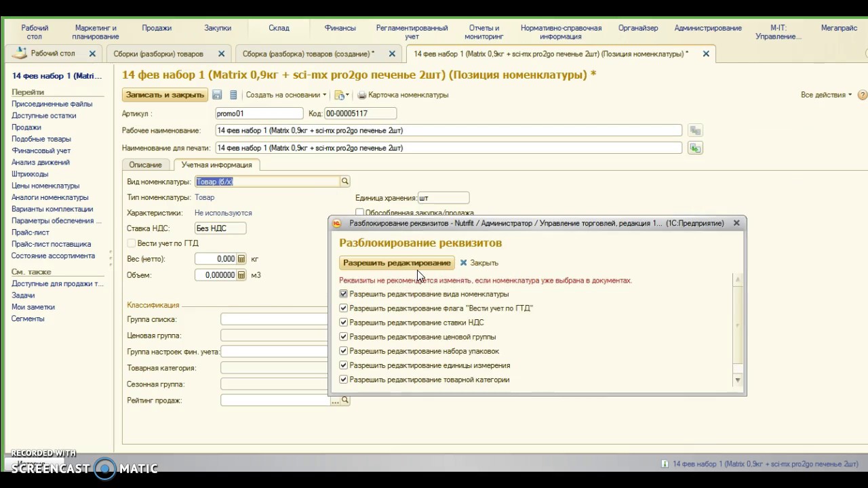
Task: Click Записать и закрыть button
Action: click(x=165, y=95)
